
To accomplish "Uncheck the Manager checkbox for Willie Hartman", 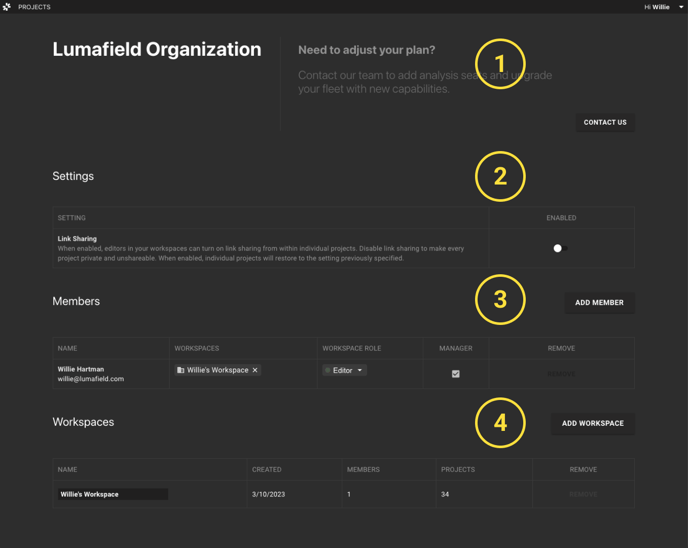I will coord(456,374).
